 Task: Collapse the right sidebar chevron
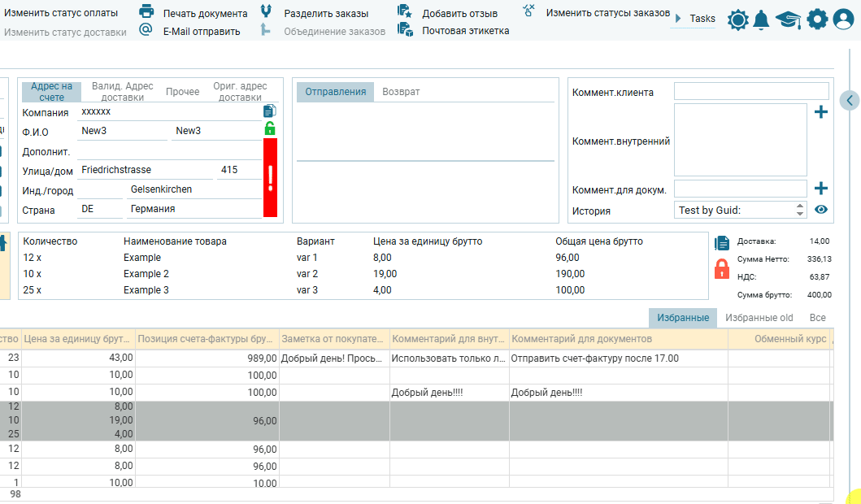[x=850, y=100]
